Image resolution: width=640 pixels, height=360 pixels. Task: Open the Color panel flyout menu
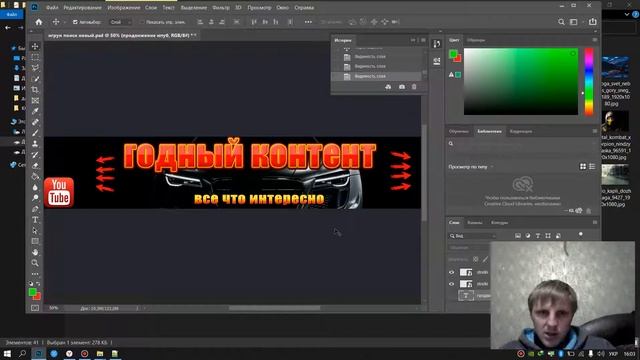tap(595, 40)
